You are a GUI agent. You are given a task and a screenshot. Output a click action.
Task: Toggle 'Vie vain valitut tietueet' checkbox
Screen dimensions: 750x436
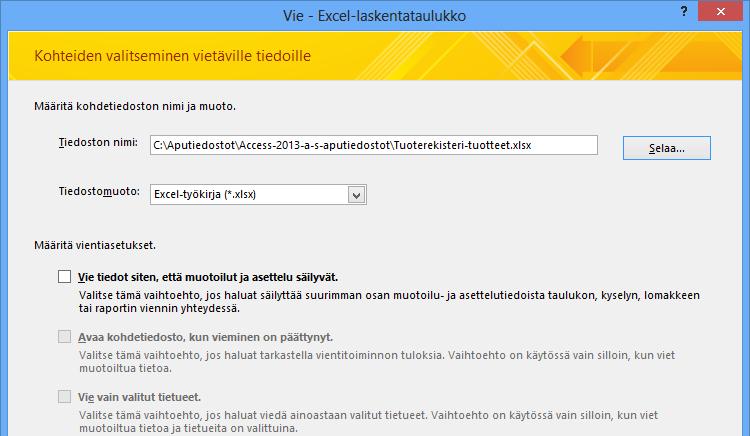65,396
